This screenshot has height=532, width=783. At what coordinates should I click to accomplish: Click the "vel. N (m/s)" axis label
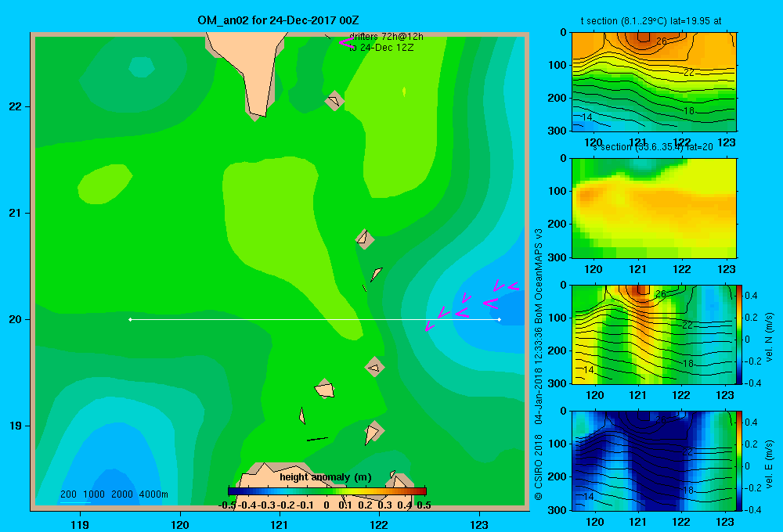click(769, 337)
